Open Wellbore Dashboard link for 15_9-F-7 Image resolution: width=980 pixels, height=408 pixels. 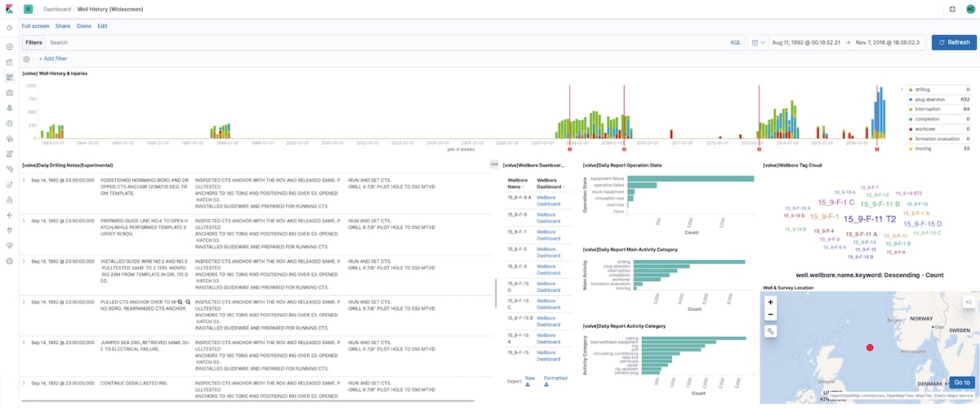548,235
